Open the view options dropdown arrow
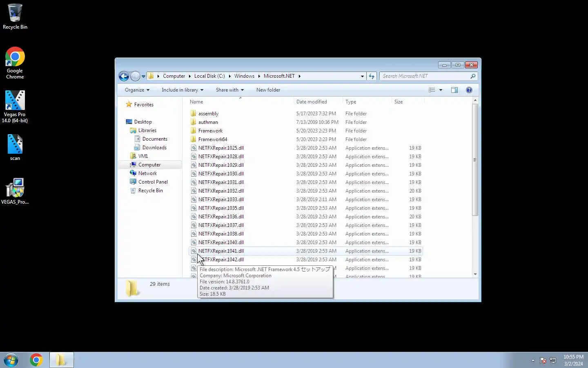This screenshot has width=588, height=368. (441, 90)
